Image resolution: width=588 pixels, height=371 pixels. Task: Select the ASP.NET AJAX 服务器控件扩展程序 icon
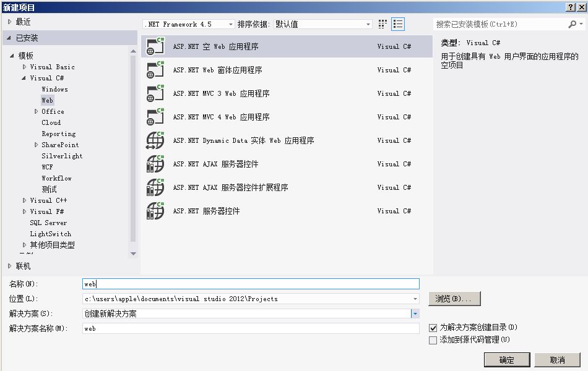click(155, 187)
